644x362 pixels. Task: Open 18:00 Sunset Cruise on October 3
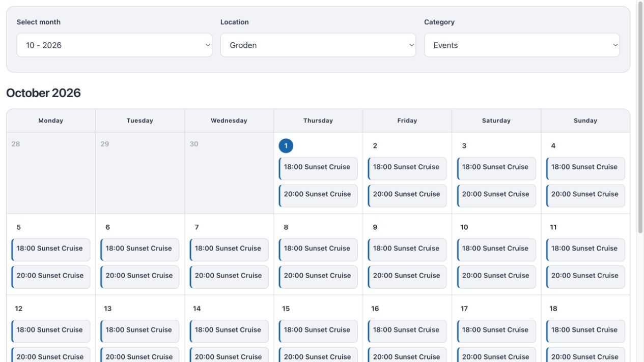(x=496, y=168)
